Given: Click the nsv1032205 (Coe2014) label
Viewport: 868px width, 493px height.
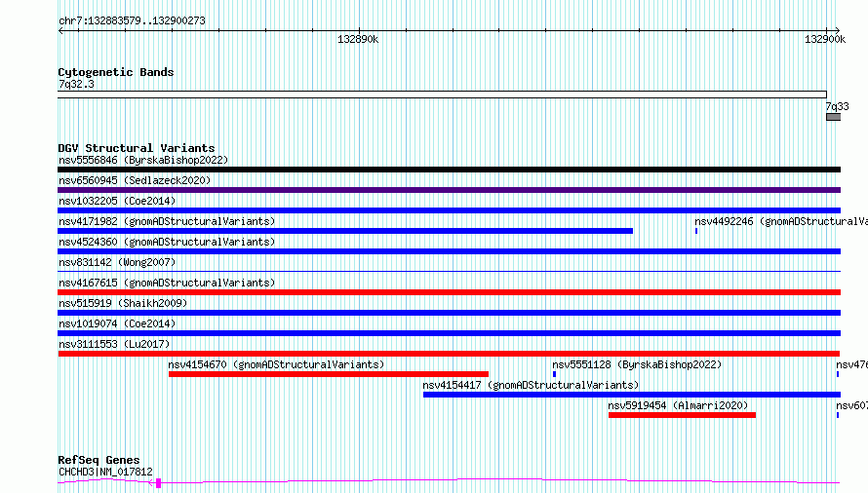Looking at the screenshot, I should [x=117, y=201].
